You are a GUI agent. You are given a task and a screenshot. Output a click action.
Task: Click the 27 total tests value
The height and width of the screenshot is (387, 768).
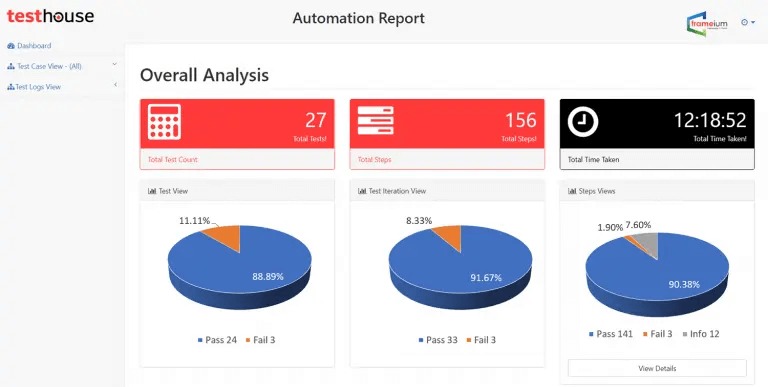point(315,120)
